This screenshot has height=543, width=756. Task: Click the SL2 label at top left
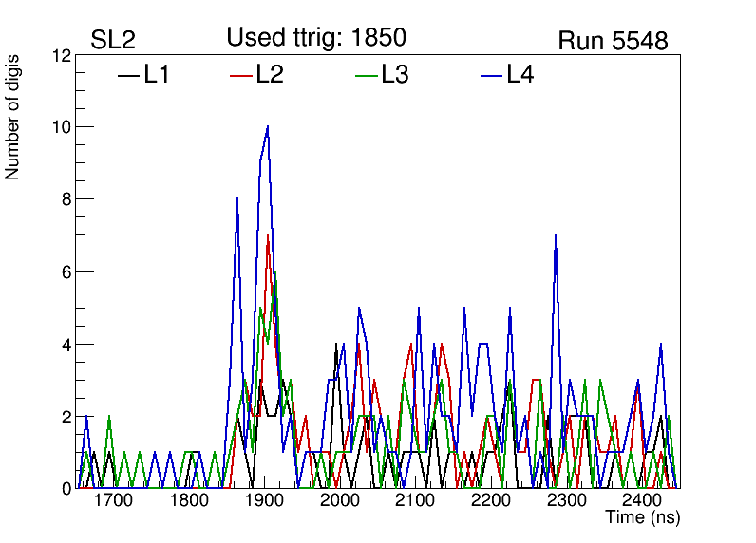coord(113,41)
